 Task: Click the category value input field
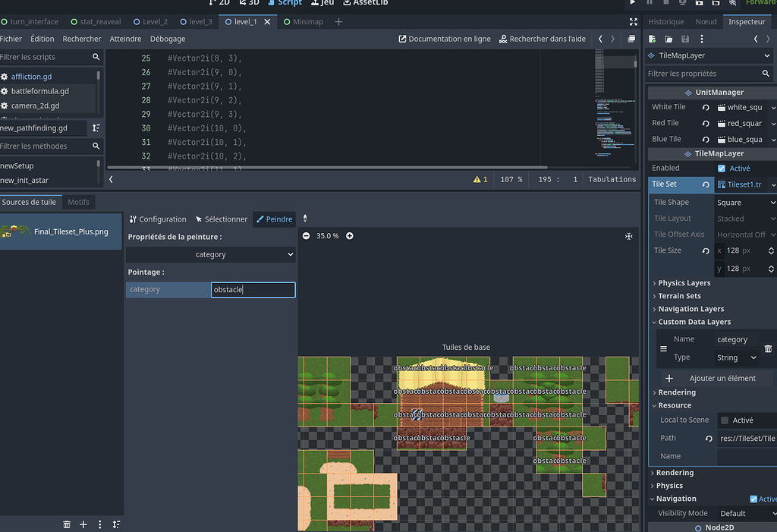253,290
